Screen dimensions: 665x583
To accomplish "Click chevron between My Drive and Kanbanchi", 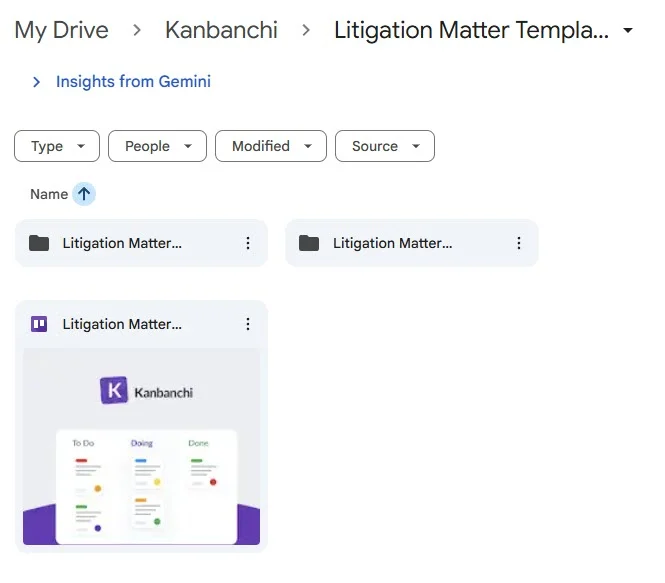I will [137, 30].
